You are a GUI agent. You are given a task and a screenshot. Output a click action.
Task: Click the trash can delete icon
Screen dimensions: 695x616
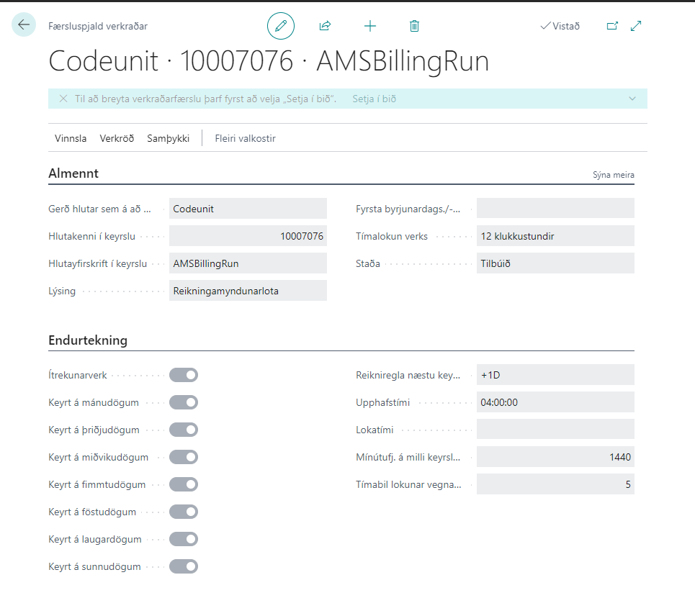click(414, 26)
